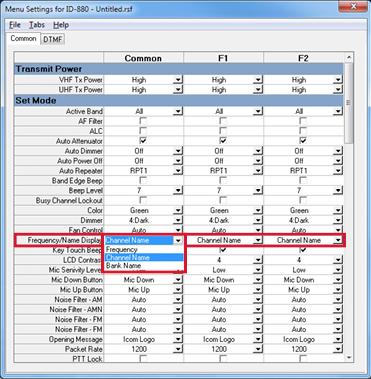Toggle Band Edge Beep in F2 column
Viewport: 371px width, 379px height.
(303, 181)
